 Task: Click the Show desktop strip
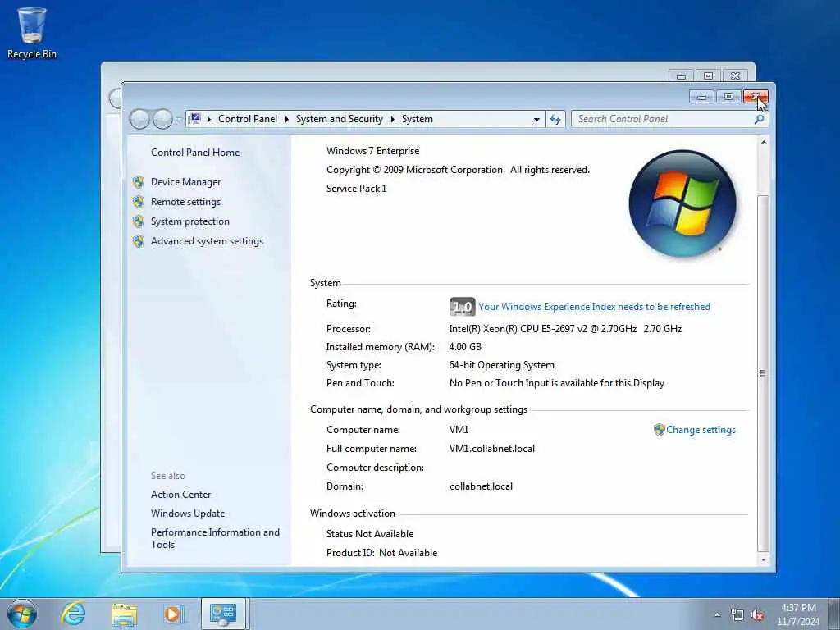click(x=835, y=614)
